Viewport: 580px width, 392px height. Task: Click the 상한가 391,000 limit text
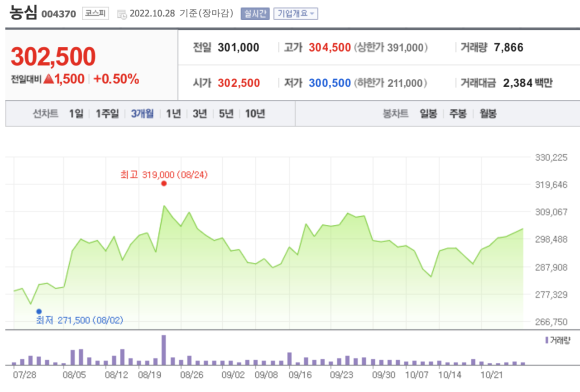(391, 47)
